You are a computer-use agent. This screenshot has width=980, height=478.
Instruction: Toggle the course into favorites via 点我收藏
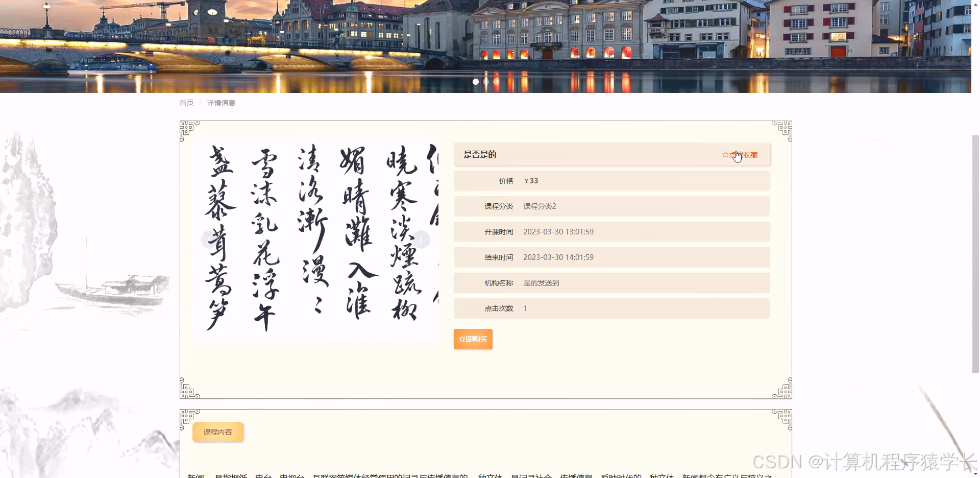tap(743, 155)
